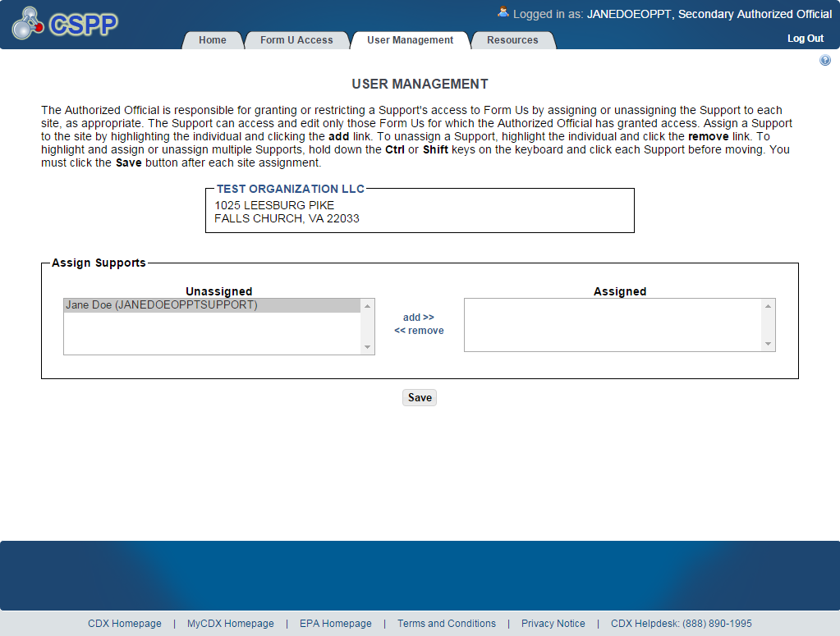Image resolution: width=840 pixels, height=636 pixels.
Task: Open the help question mark icon
Action: point(825,61)
